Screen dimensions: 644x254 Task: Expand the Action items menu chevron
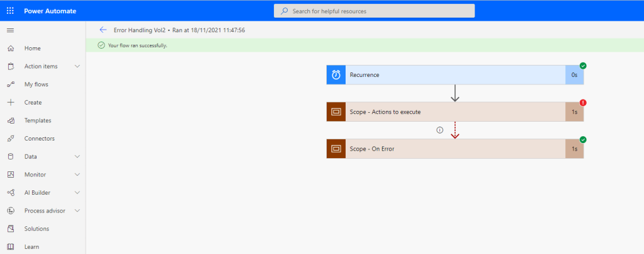tap(77, 66)
